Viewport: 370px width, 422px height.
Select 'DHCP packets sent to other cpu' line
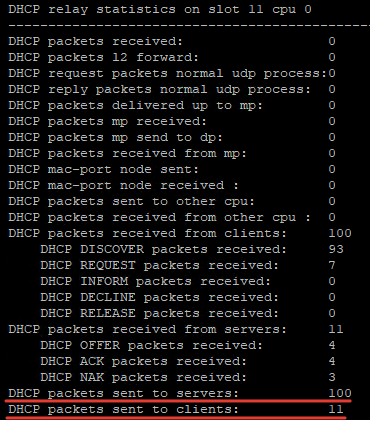tap(172, 201)
